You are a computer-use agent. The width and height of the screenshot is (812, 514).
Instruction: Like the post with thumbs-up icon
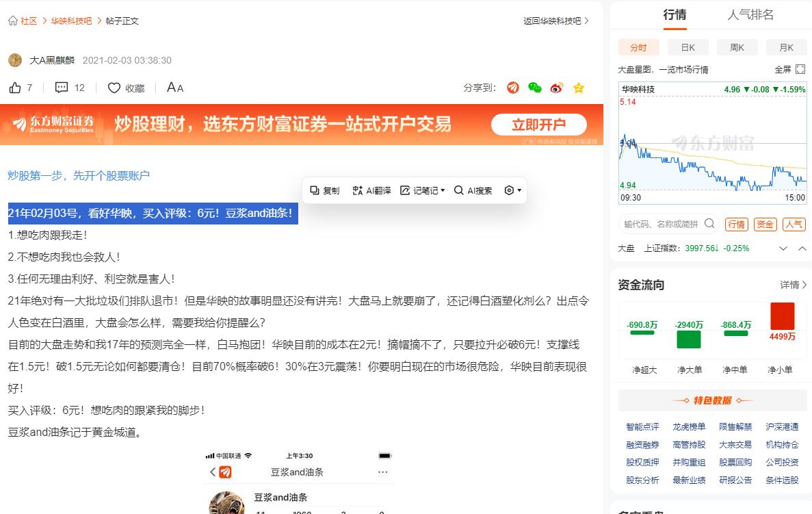pos(15,88)
